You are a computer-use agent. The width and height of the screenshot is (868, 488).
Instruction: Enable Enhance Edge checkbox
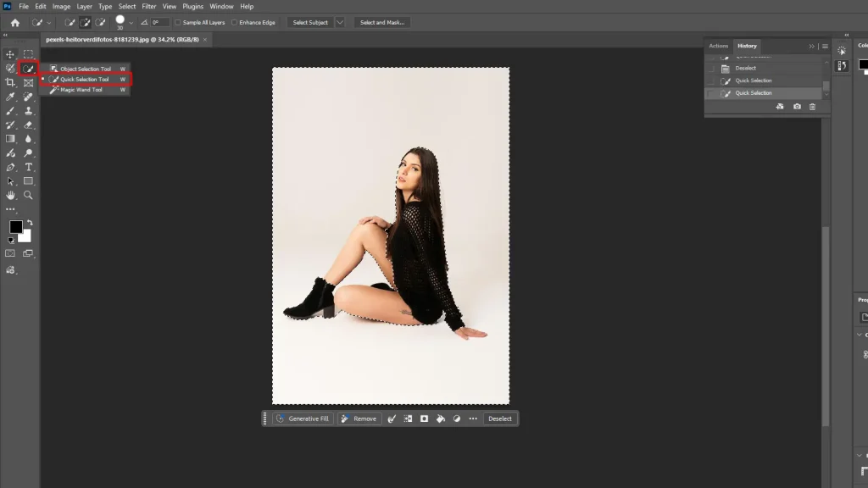(x=234, y=23)
